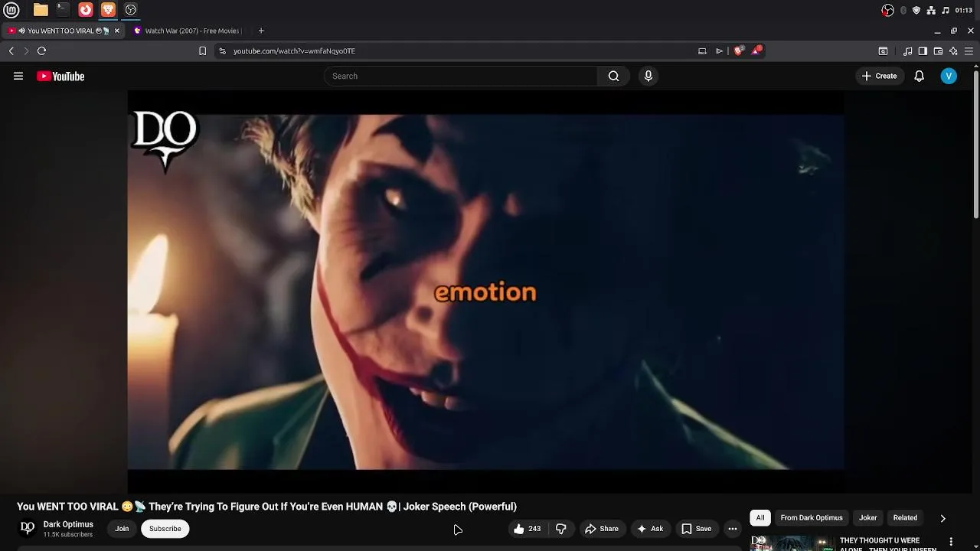Viewport: 980px width, 551px height.
Task: Click the YouTube Search field
Action: [460, 76]
